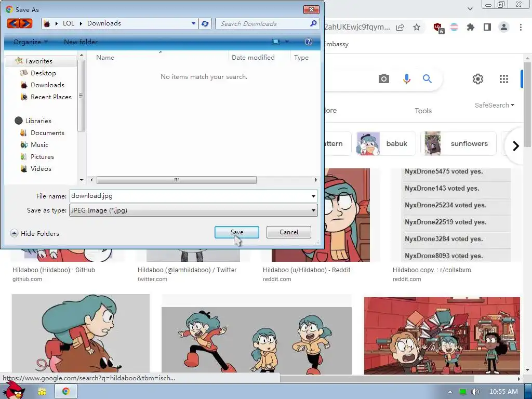Refresh the Downloads folder listing
532x399 pixels.
click(205, 23)
